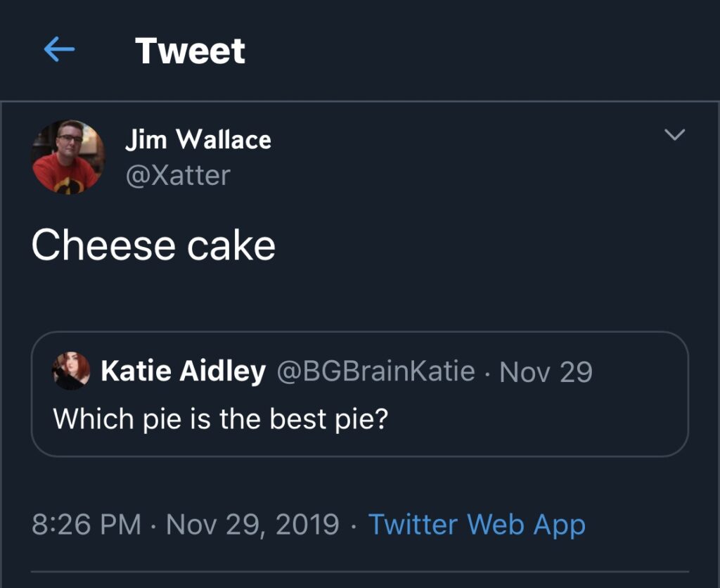Click the Nov 29, 2019 date
The image size is (720, 588).
[252, 525]
